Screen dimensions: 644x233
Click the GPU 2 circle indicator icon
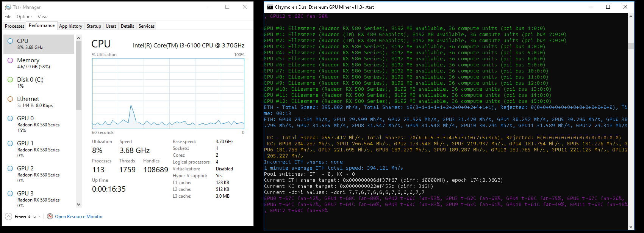coord(10,168)
